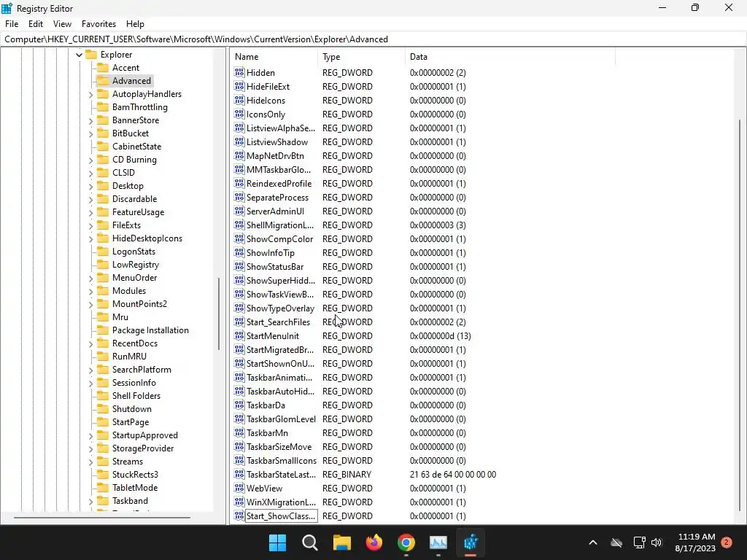Select the Start_ShowClass... value

coord(281,516)
